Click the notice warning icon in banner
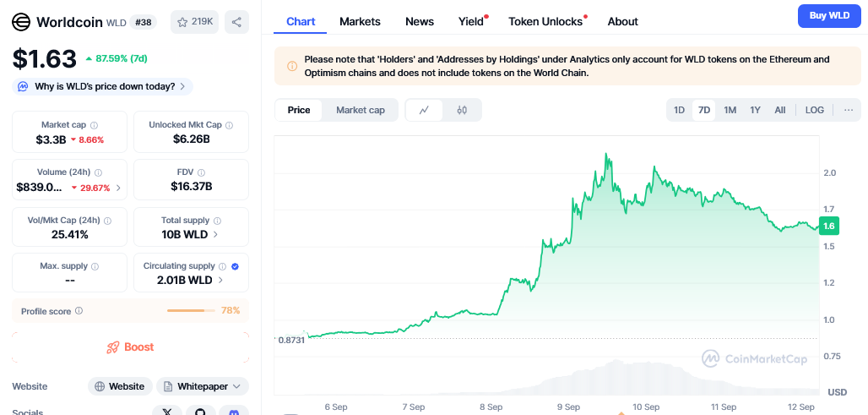The width and height of the screenshot is (868, 415). point(292,66)
